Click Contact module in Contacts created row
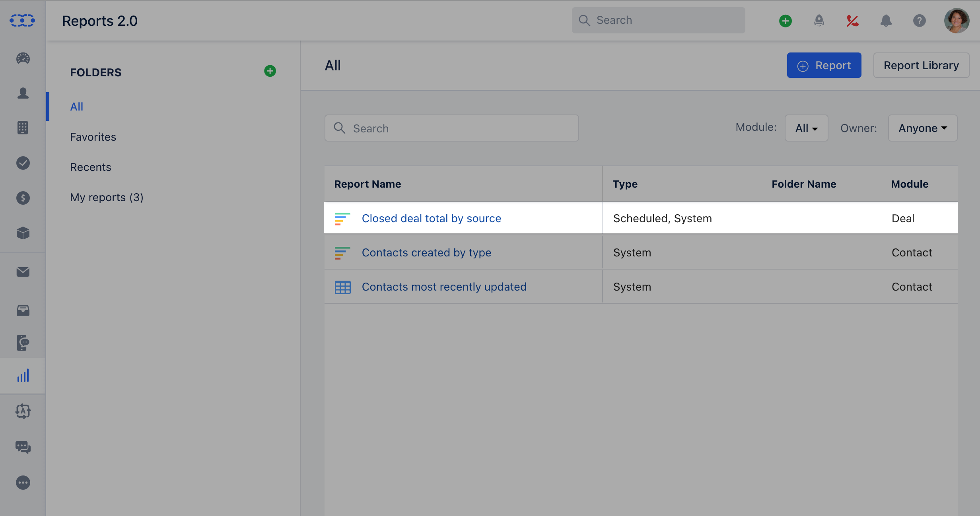 tap(912, 252)
